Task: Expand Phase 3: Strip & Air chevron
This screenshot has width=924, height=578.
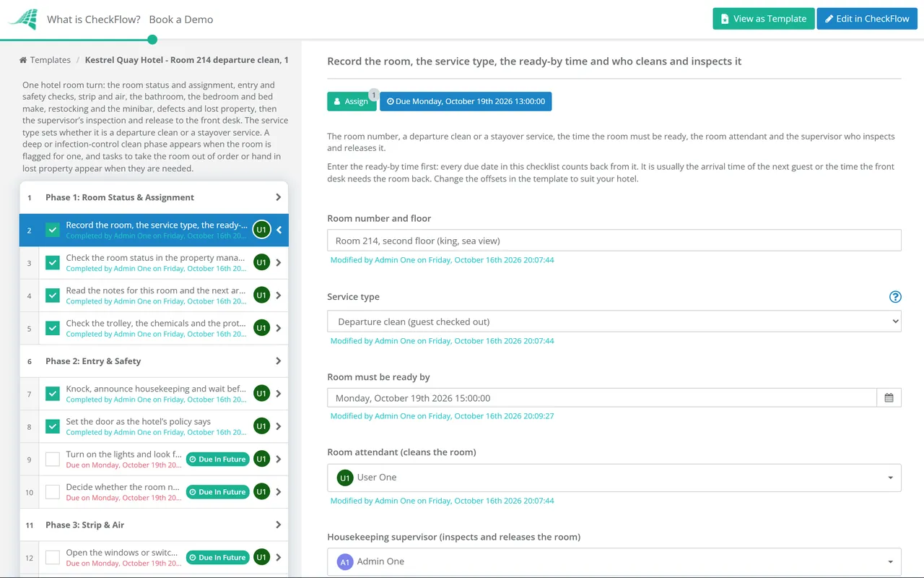Action: (279, 525)
